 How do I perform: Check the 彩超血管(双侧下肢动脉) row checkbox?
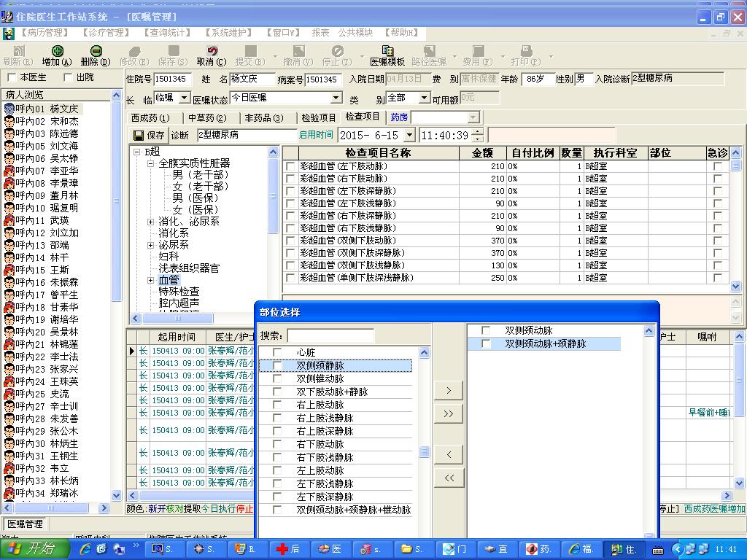click(290, 241)
